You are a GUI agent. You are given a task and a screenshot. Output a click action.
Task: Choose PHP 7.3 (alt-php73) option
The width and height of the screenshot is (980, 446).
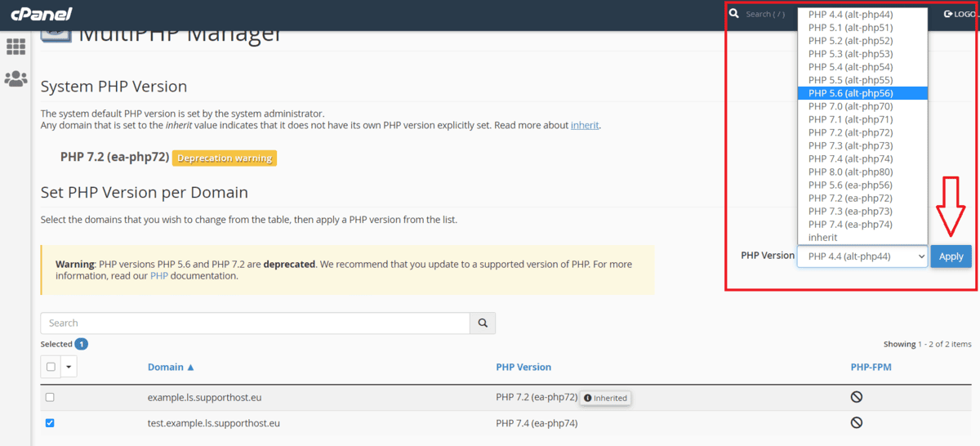(x=862, y=145)
